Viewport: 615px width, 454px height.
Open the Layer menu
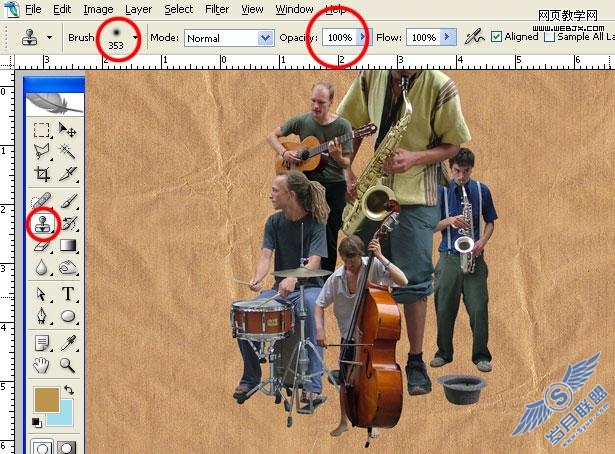click(138, 9)
